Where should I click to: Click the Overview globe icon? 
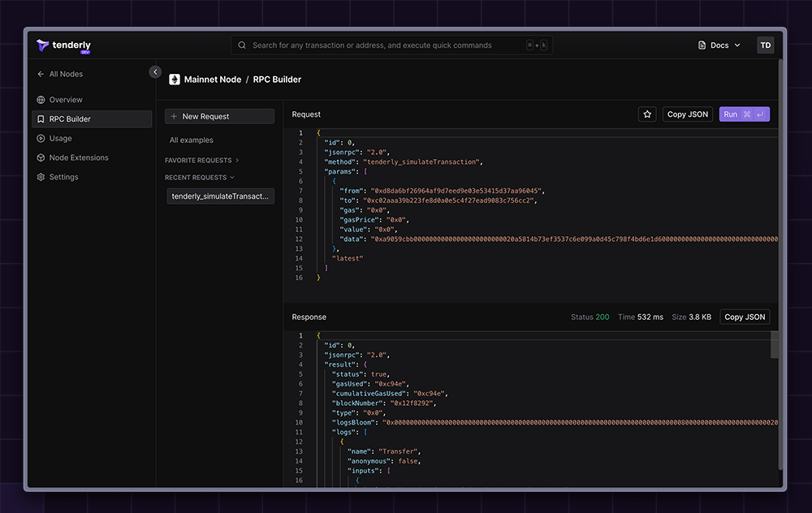tap(41, 100)
